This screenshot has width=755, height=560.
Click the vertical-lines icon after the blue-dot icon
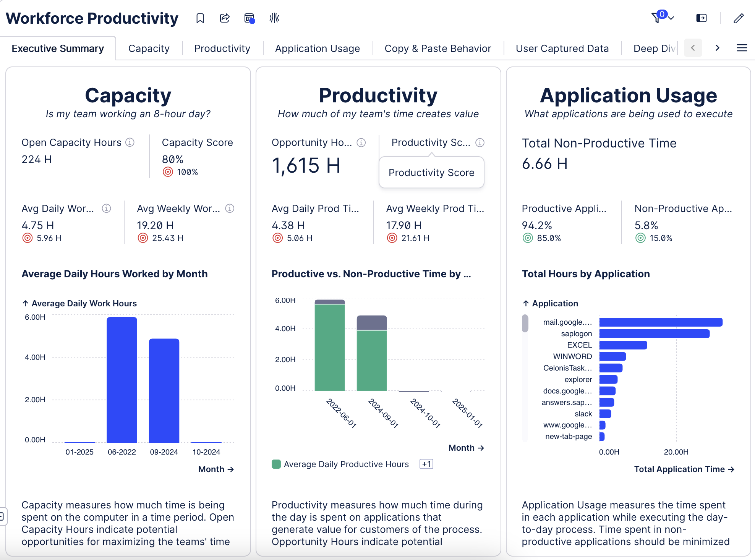click(274, 18)
